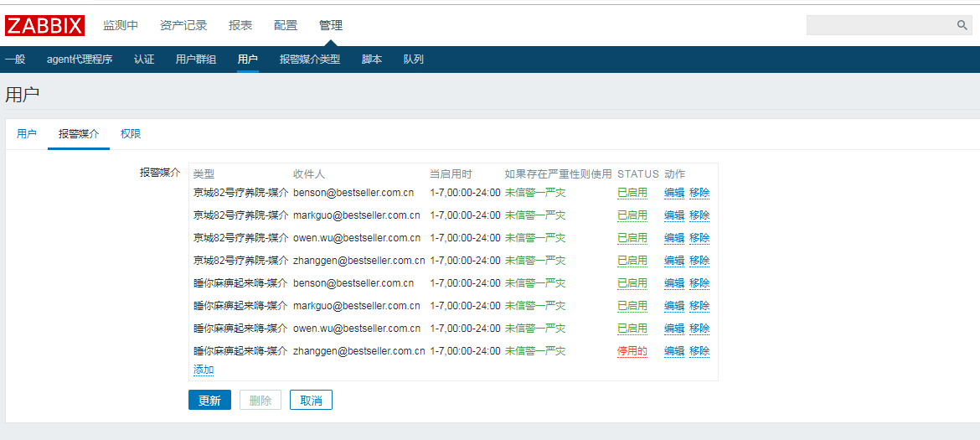Viewport: 980px width, 440px height.
Task: Go to 队列 submenu
Action: click(x=413, y=60)
